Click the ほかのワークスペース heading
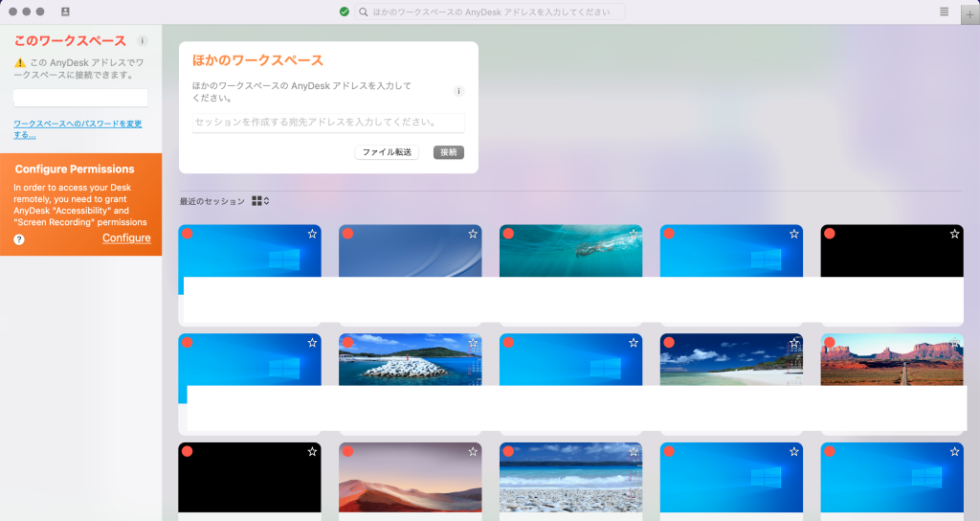Image resolution: width=980 pixels, height=521 pixels. (x=257, y=60)
